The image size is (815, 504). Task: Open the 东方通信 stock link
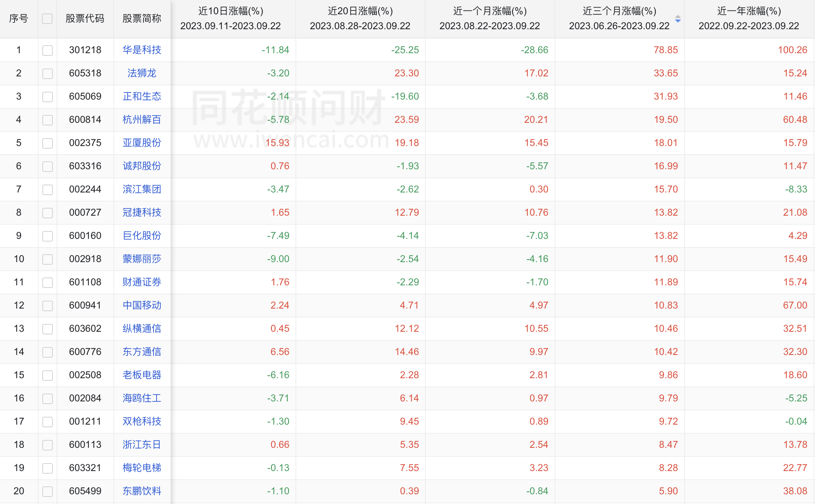pyautogui.click(x=142, y=352)
